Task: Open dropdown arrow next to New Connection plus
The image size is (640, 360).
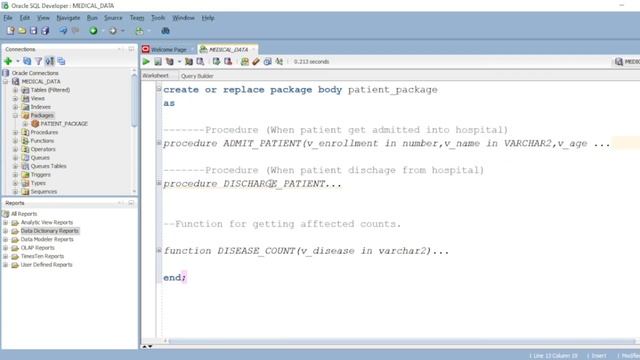Action: pos(18,61)
